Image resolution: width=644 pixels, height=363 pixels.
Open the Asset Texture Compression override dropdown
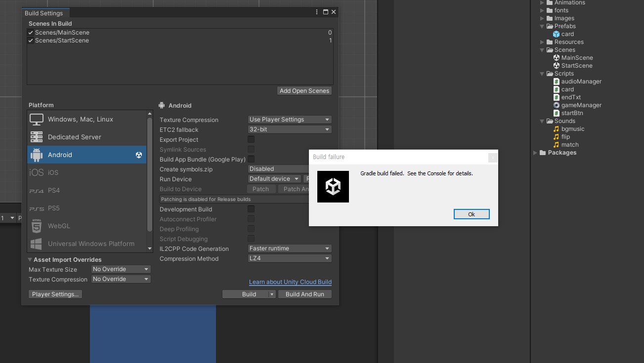click(121, 279)
